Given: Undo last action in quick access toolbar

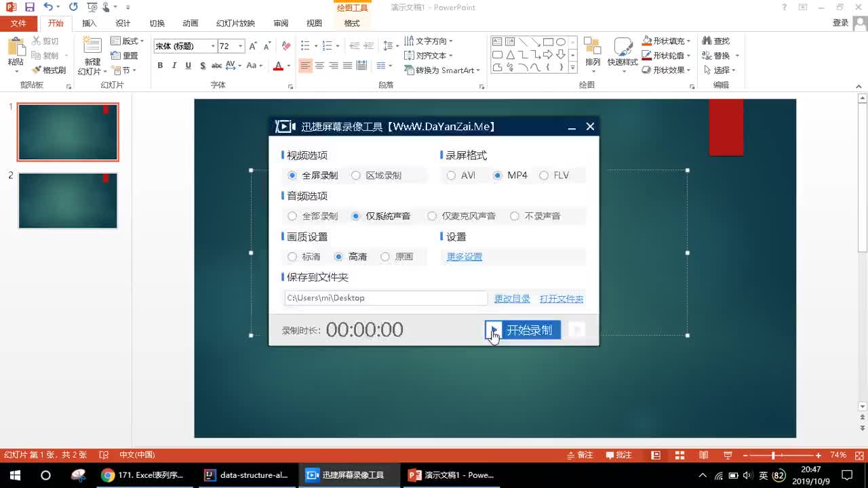Looking at the screenshot, I should coord(47,7).
